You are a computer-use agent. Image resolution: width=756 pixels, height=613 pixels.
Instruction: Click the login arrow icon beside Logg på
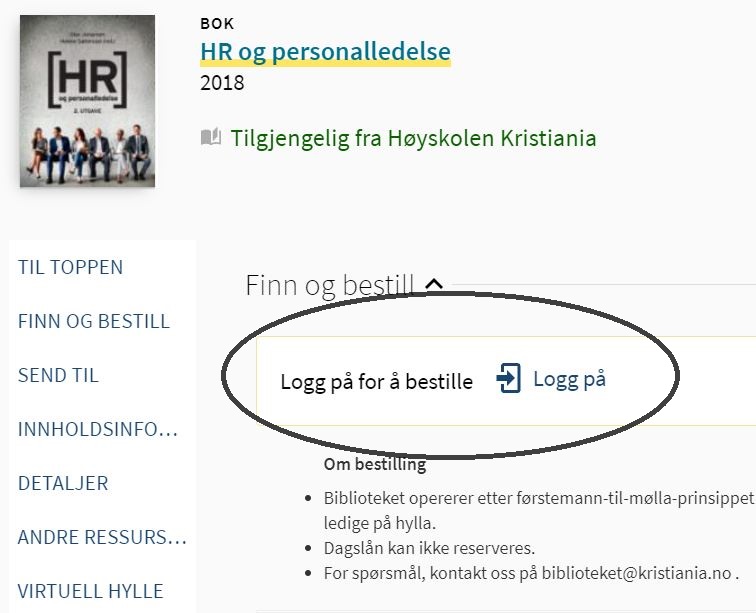[509, 378]
